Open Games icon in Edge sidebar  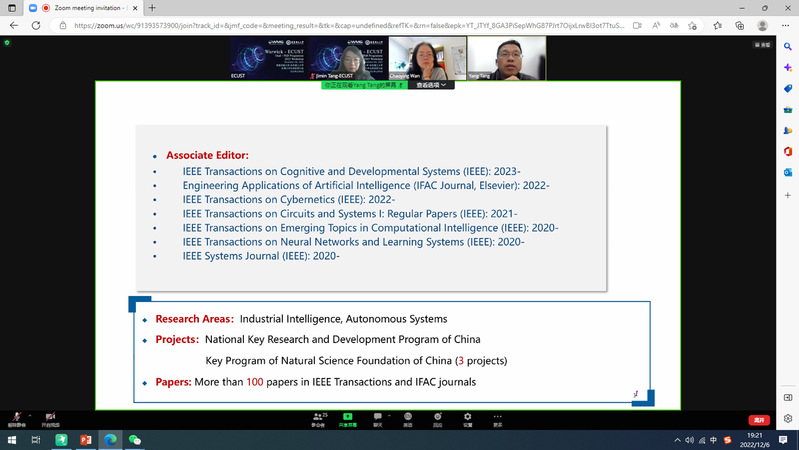pyautogui.click(x=788, y=130)
